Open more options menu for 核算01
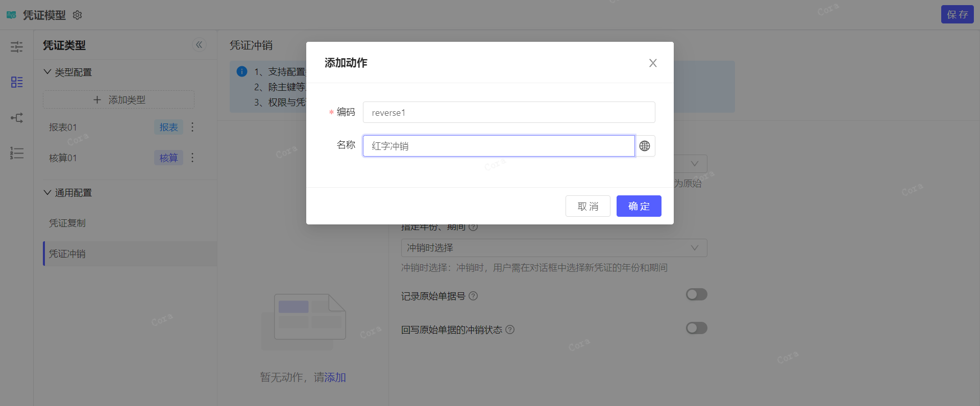Viewport: 980px width, 406px height. tap(192, 158)
